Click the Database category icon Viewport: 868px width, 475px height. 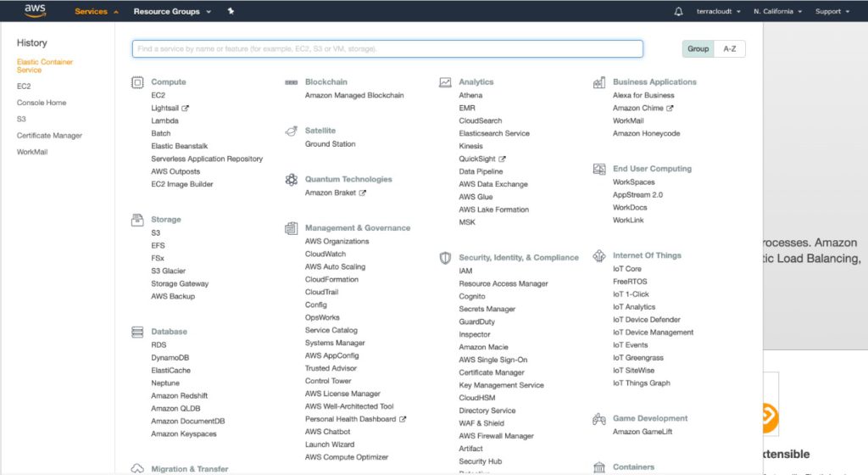137,332
